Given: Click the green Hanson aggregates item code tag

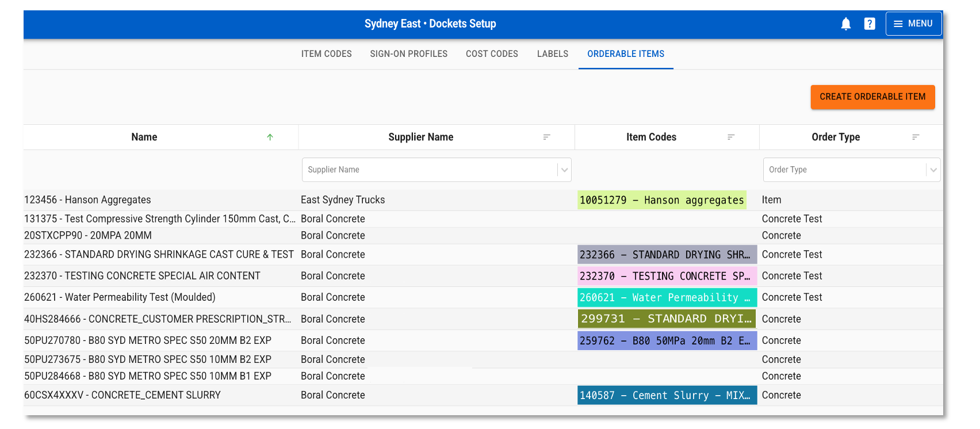Looking at the screenshot, I should coord(661,200).
